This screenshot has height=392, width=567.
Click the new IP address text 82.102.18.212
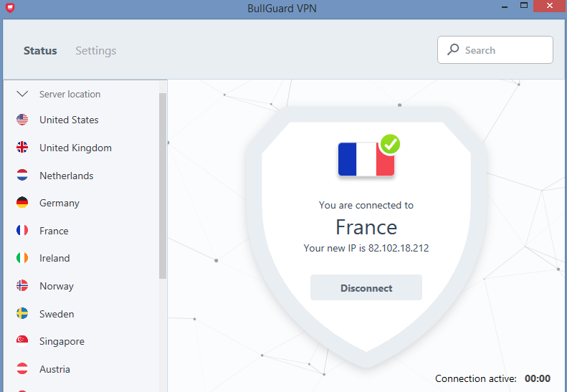tap(399, 248)
